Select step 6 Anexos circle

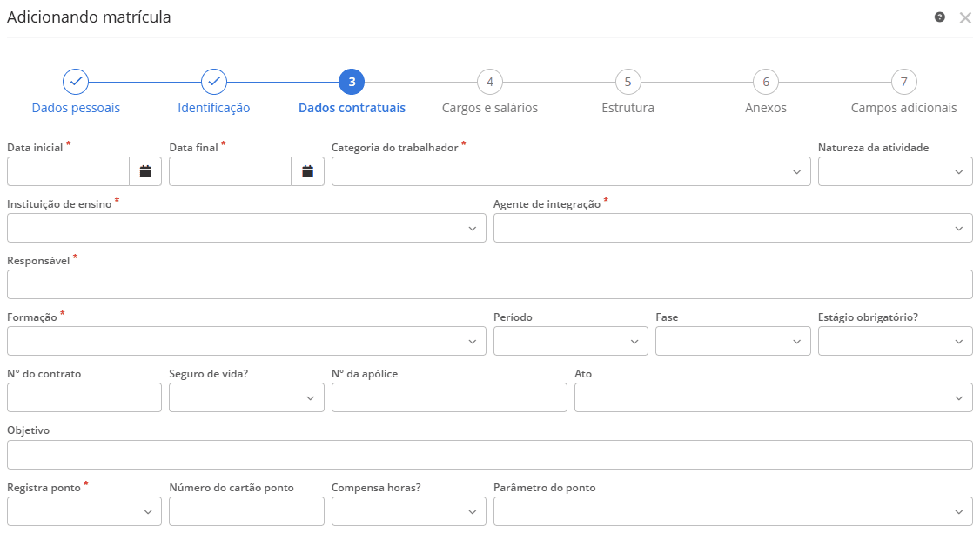pyautogui.click(x=765, y=81)
